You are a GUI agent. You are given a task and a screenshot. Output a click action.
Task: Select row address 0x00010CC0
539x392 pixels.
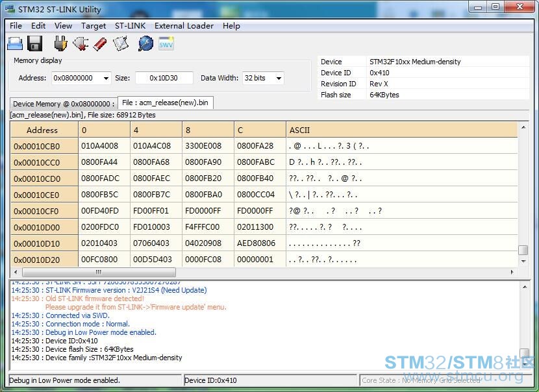click(x=44, y=162)
